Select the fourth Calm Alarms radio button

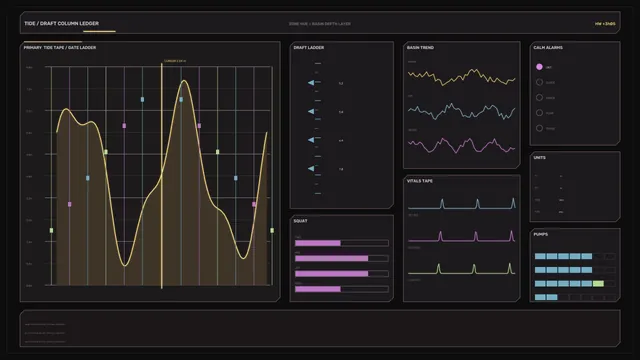539,113
